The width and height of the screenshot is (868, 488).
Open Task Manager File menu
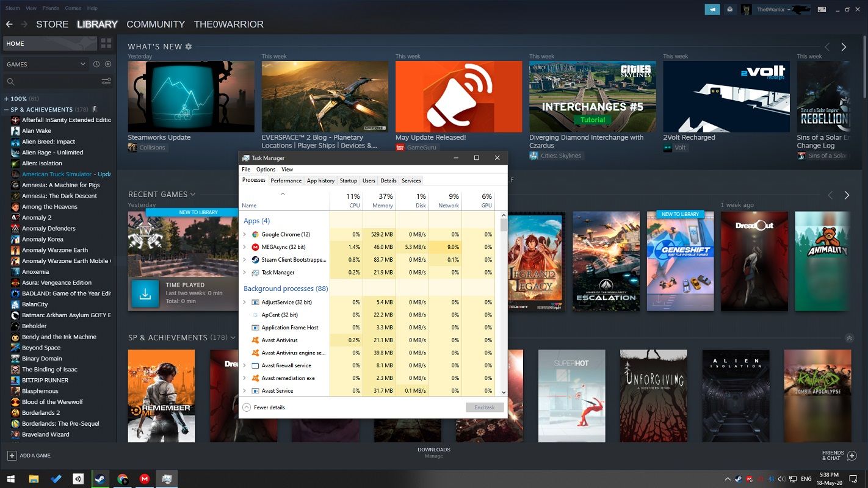pyautogui.click(x=246, y=170)
